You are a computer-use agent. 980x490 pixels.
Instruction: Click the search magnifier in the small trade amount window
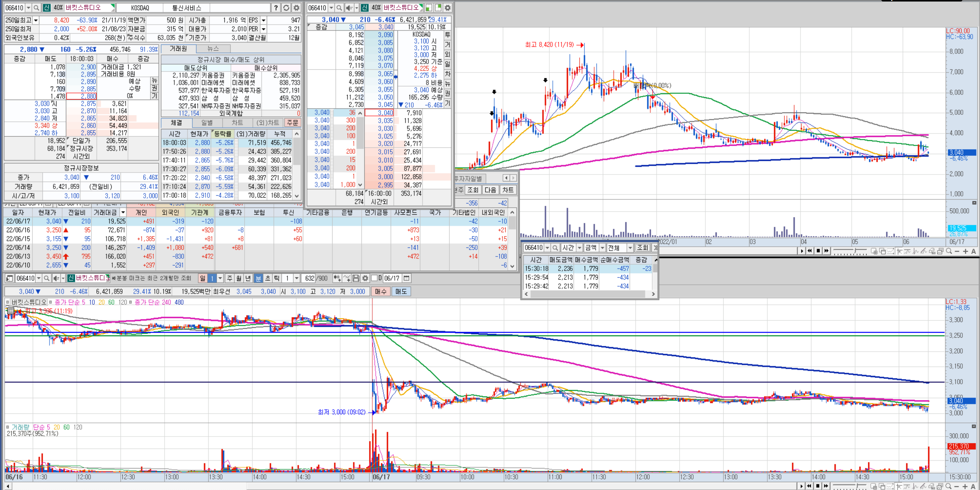point(555,248)
